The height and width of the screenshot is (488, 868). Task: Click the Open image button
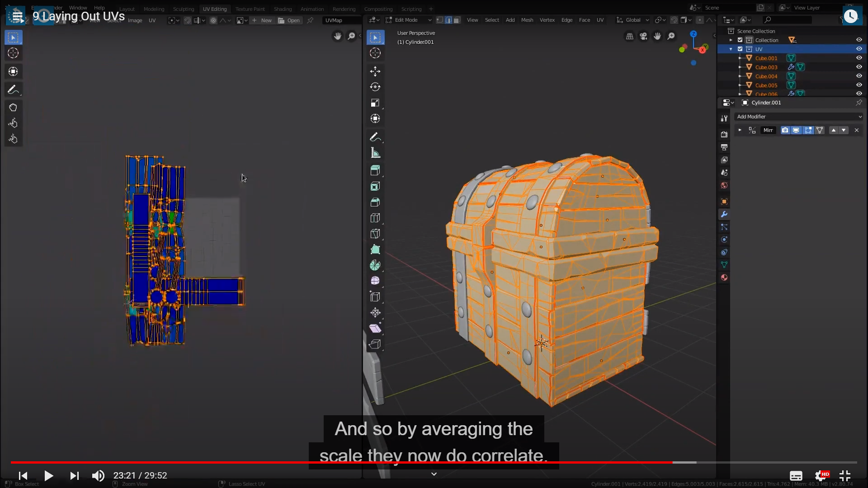pyautogui.click(x=289, y=20)
